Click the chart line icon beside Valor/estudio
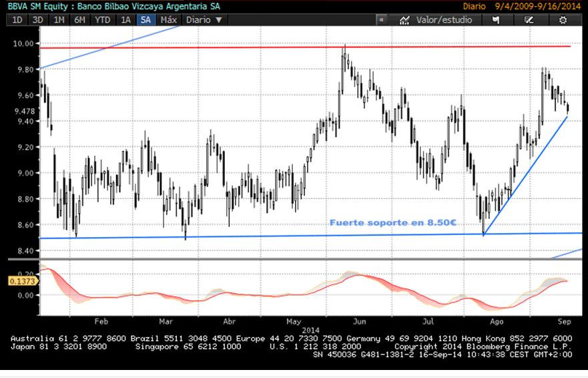The image size is (588, 378). 404,20
